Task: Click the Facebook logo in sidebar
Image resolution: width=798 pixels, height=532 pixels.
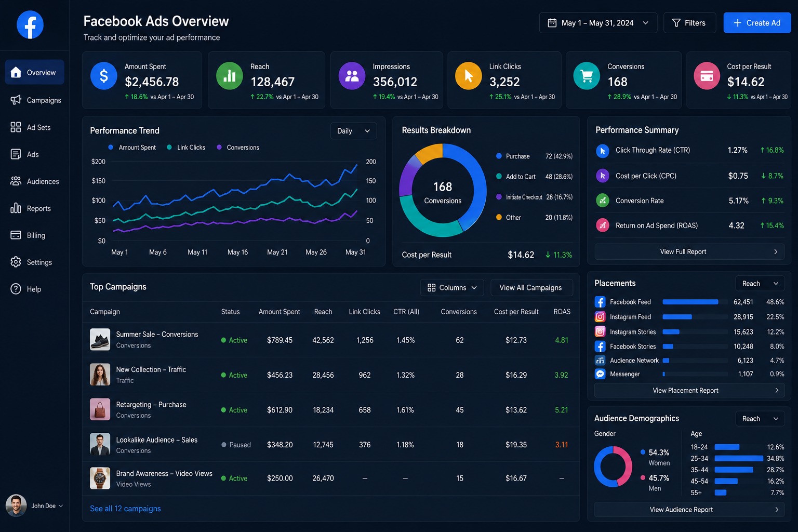Action: coord(30,24)
